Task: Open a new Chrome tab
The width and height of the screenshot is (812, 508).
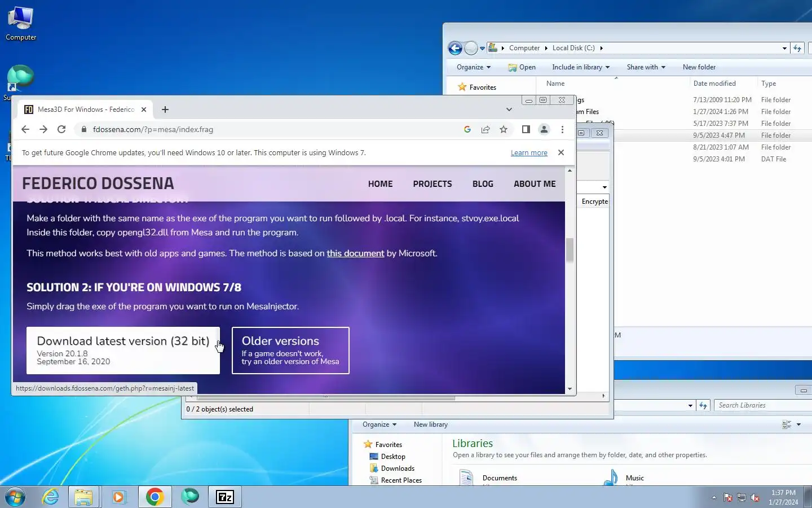Action: pyautogui.click(x=165, y=110)
